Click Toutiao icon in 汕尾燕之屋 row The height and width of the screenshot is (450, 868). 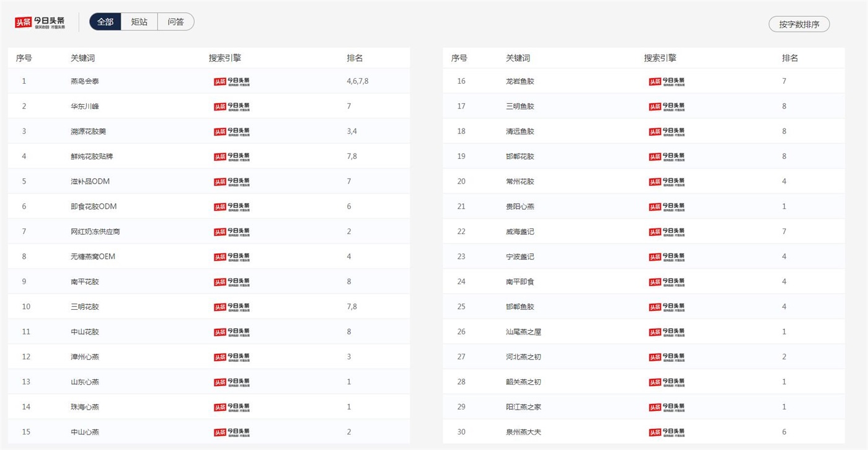coord(666,332)
